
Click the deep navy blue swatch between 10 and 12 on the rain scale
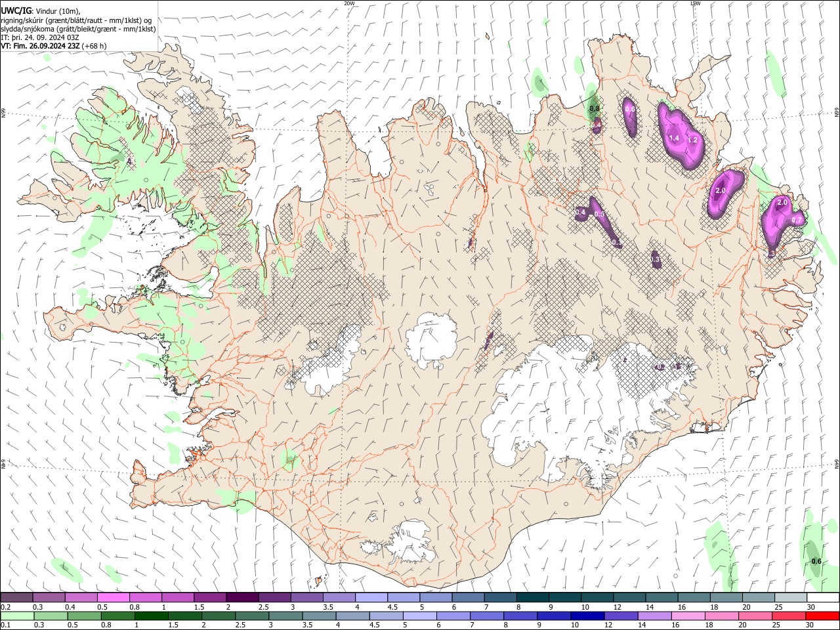pyautogui.click(x=587, y=616)
